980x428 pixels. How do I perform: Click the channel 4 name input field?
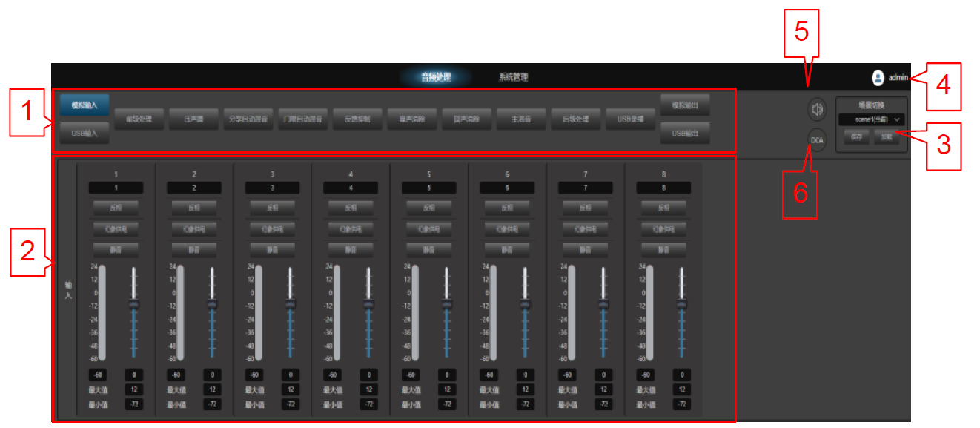point(351,188)
